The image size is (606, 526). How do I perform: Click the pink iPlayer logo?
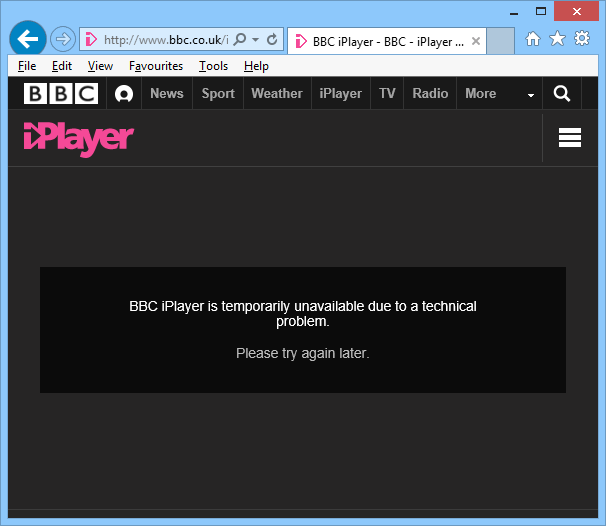pos(79,139)
